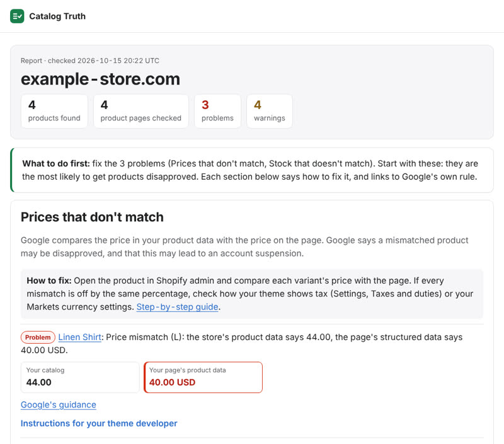Screen dimensions: 504x444
Task: Open Google's guidance link
Action: coord(58,404)
